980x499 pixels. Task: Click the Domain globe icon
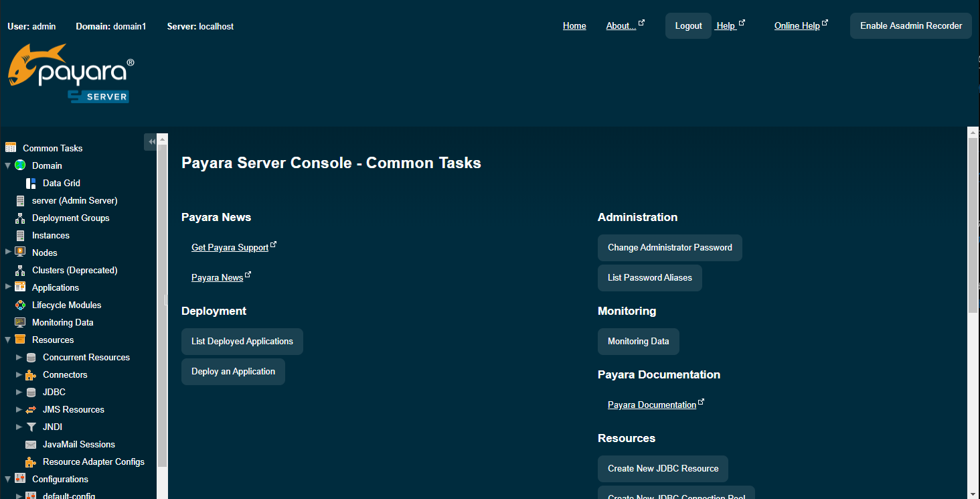point(20,165)
